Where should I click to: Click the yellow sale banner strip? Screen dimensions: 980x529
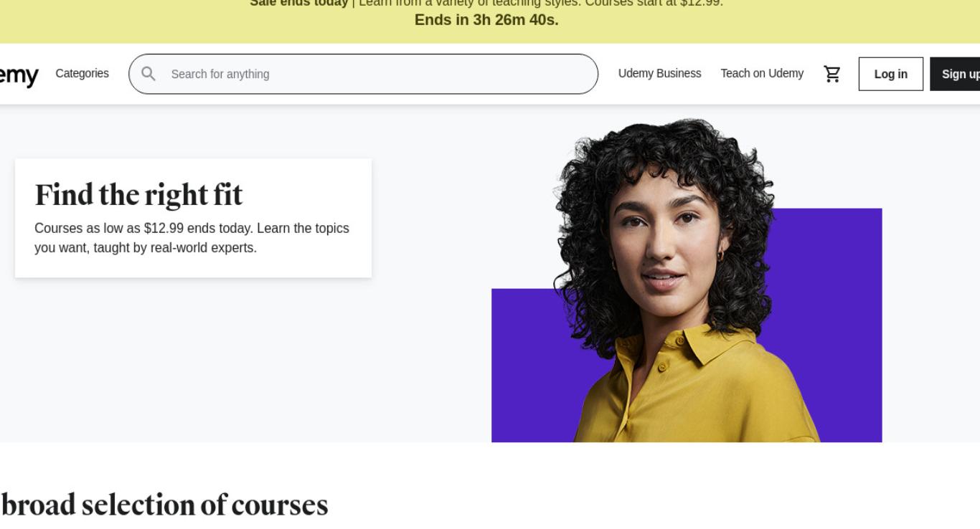pos(490,22)
